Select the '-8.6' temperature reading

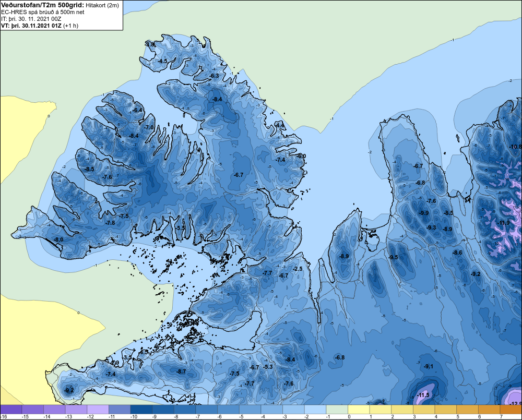457,253
